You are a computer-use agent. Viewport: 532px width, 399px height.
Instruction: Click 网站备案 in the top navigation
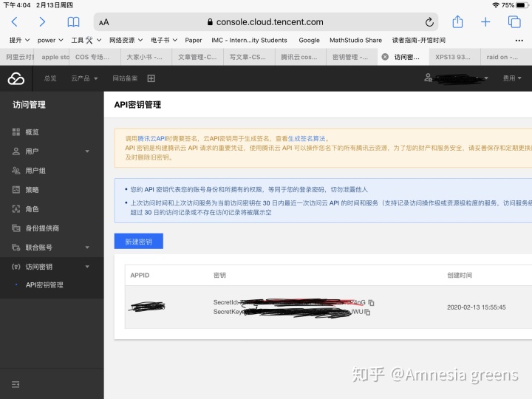(125, 78)
